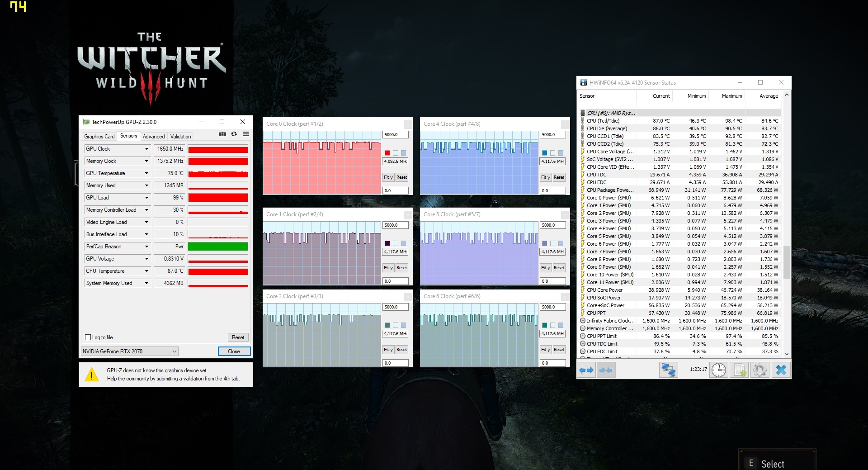Click Fit y on Core 5 Clock graph
This screenshot has width=868, height=470.
(546, 268)
